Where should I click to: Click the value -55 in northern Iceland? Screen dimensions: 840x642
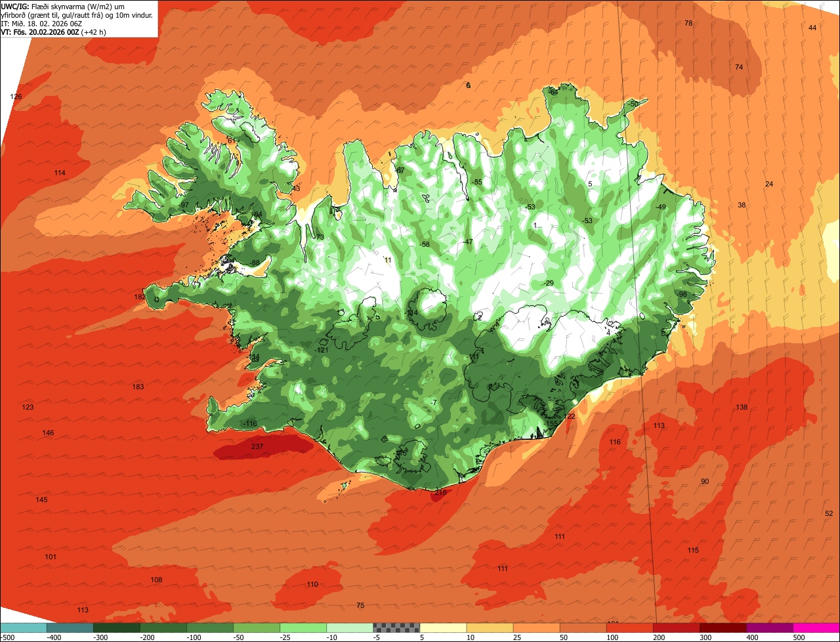(x=477, y=182)
